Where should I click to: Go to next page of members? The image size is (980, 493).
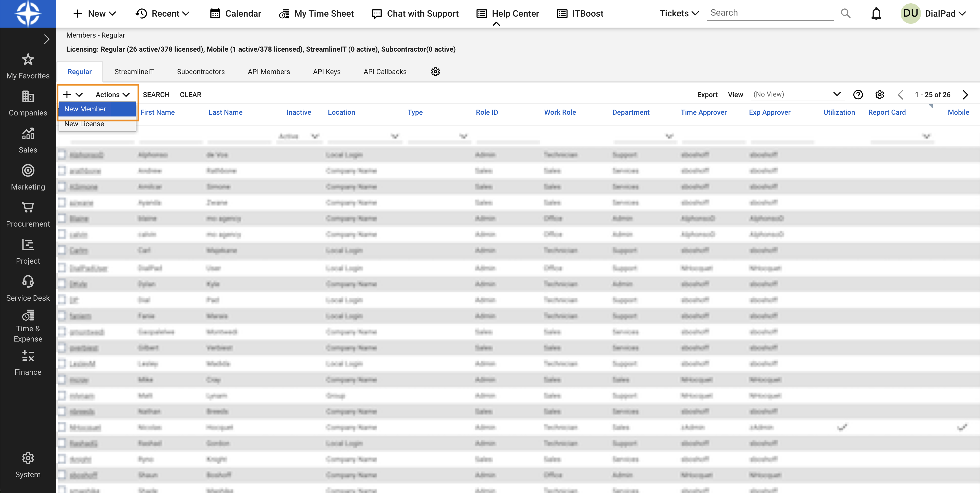[x=965, y=95]
